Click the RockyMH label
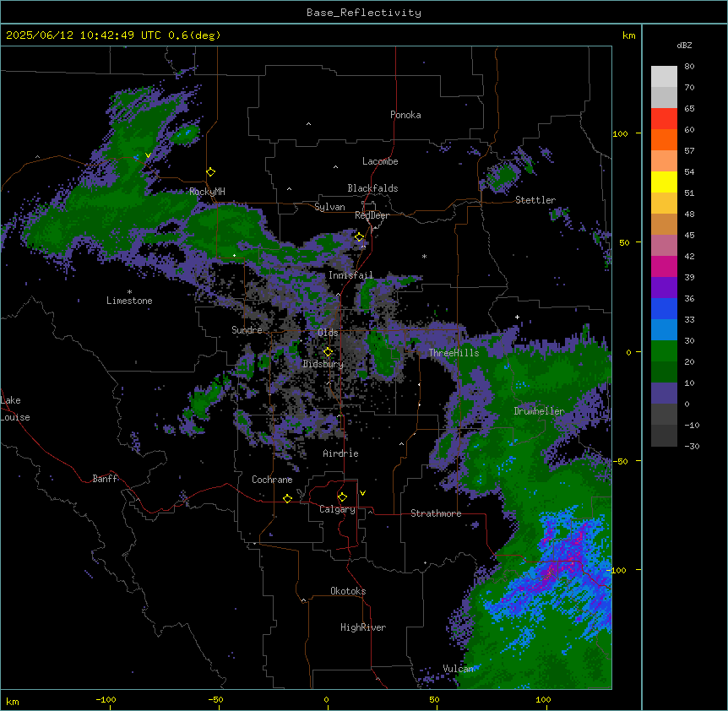The width and height of the screenshot is (728, 711). [207, 192]
